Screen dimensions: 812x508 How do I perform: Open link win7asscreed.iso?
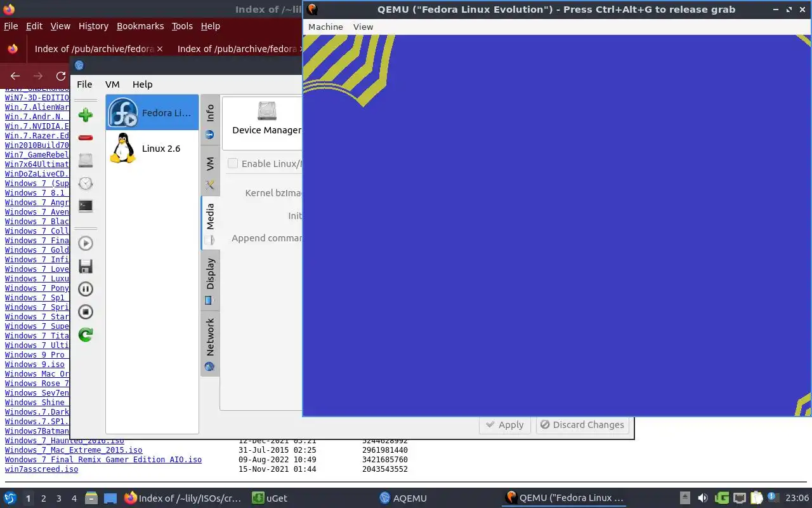coord(41,469)
